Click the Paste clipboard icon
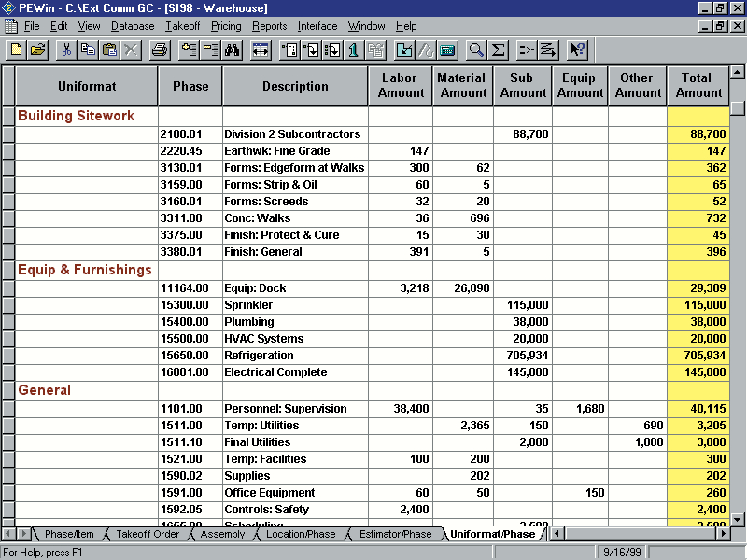Image resolution: width=747 pixels, height=560 pixels. [x=109, y=49]
